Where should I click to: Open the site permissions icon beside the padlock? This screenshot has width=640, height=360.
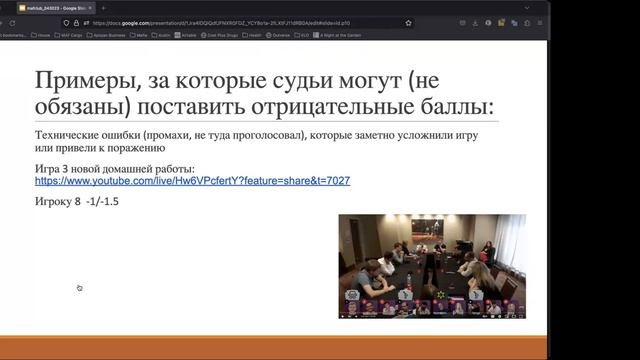(x=86, y=23)
